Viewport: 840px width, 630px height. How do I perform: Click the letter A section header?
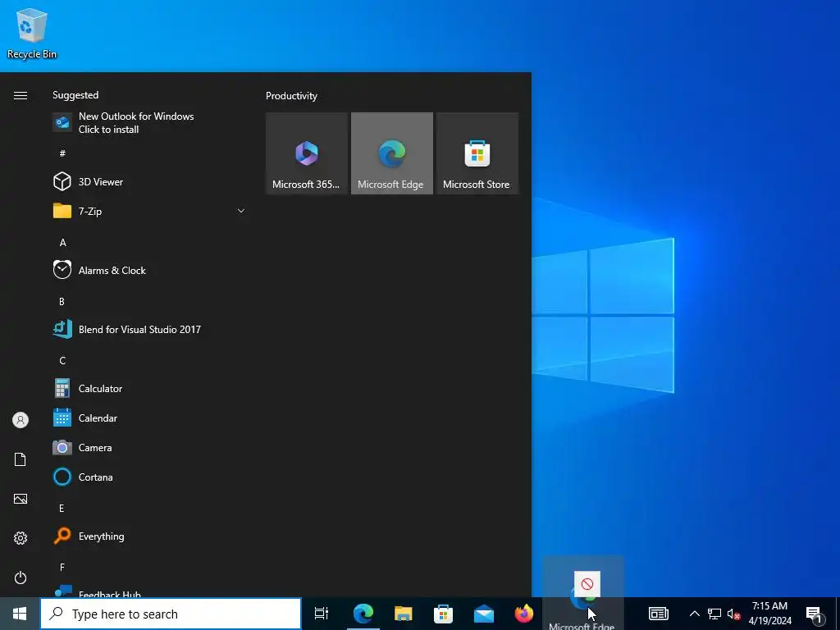click(62, 243)
